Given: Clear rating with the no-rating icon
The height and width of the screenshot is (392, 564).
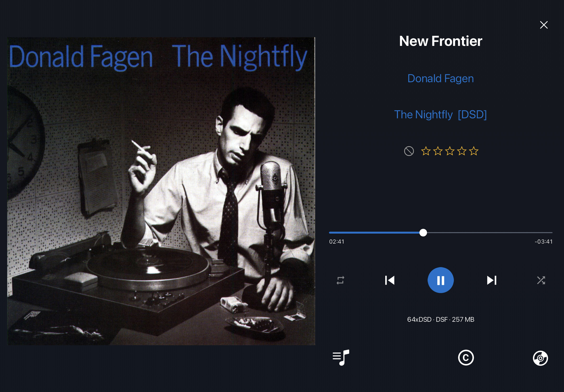Looking at the screenshot, I should (409, 151).
